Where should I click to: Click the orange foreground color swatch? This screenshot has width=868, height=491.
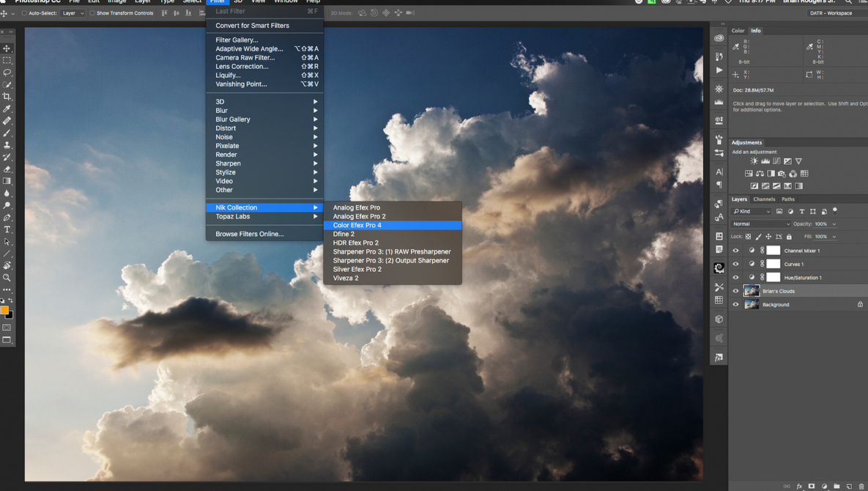(4, 310)
